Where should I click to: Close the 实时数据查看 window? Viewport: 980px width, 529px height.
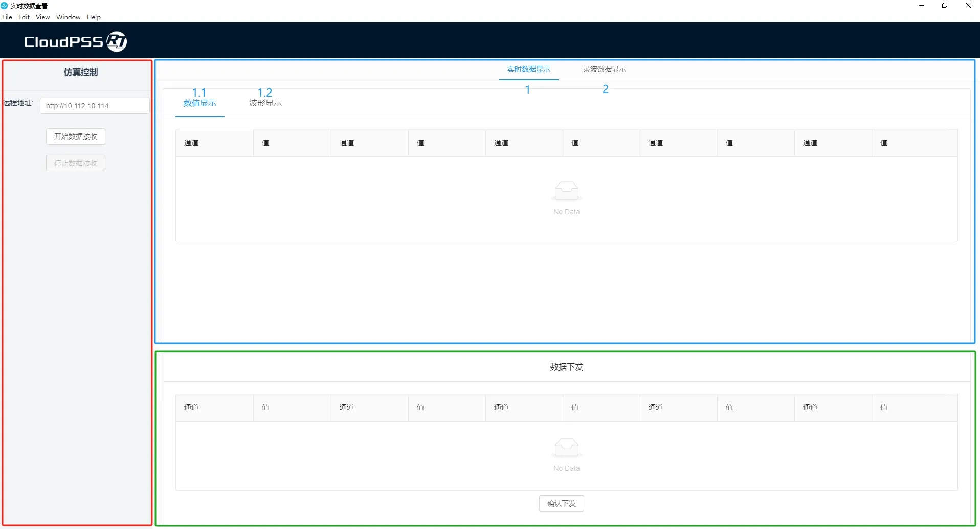(x=968, y=6)
